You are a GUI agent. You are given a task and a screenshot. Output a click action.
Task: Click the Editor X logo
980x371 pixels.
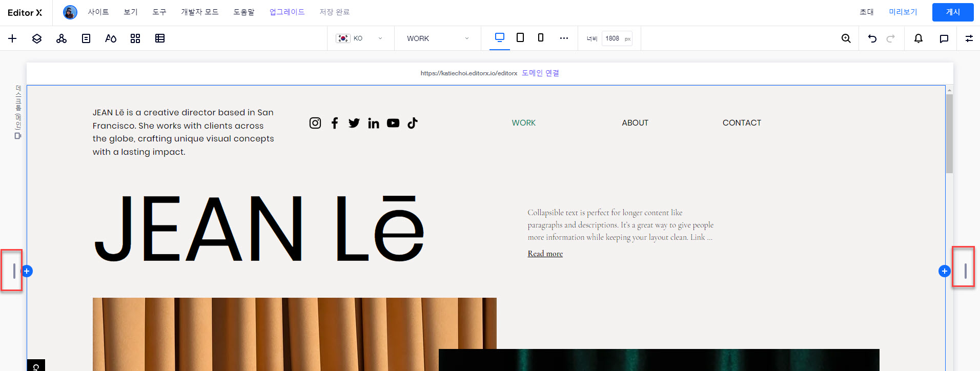(x=25, y=12)
